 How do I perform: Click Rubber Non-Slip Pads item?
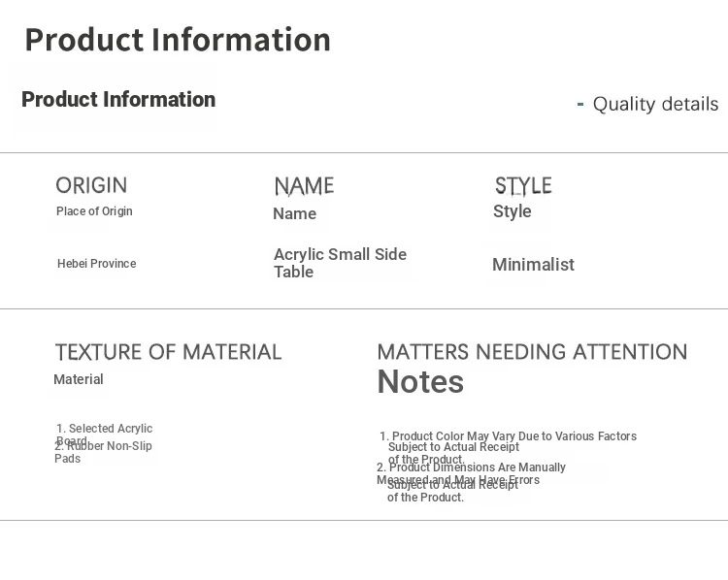pos(103,452)
